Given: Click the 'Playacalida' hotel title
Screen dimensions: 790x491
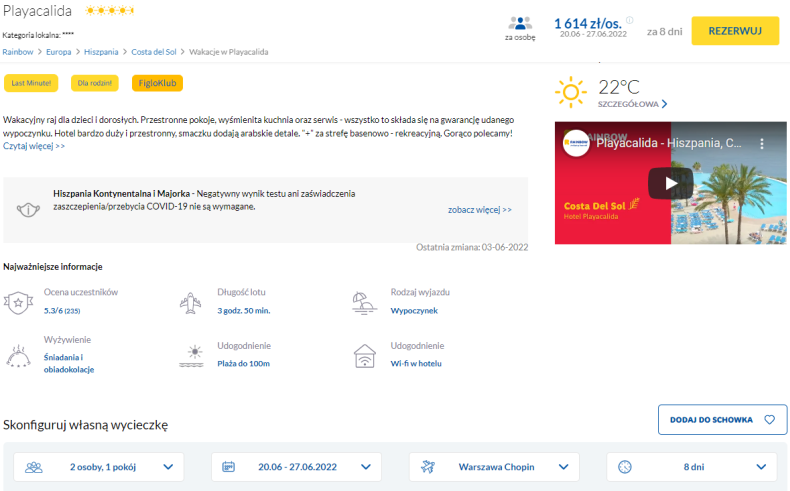Looking at the screenshot, I should [37, 11].
